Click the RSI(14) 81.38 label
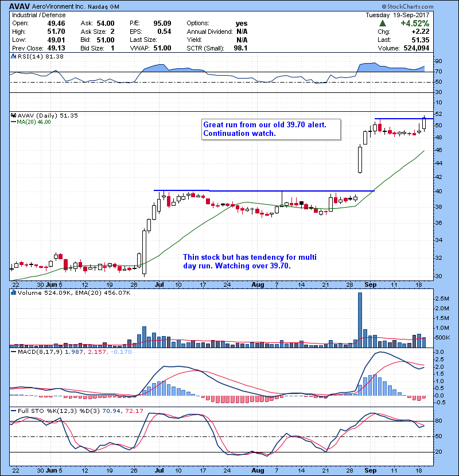The width and height of the screenshot is (459, 476). point(41,56)
